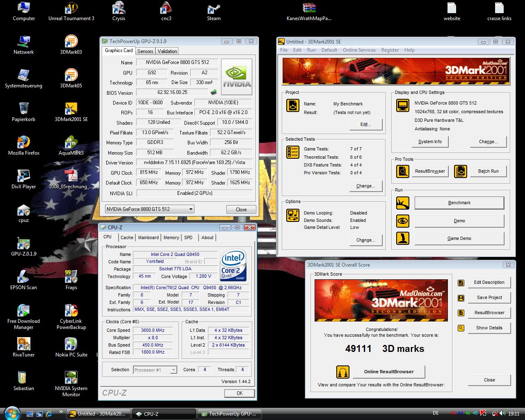Viewport: 525px width, 420px height.
Task: Switch to the Sensors tab in GPU-Z
Action: pos(145,51)
